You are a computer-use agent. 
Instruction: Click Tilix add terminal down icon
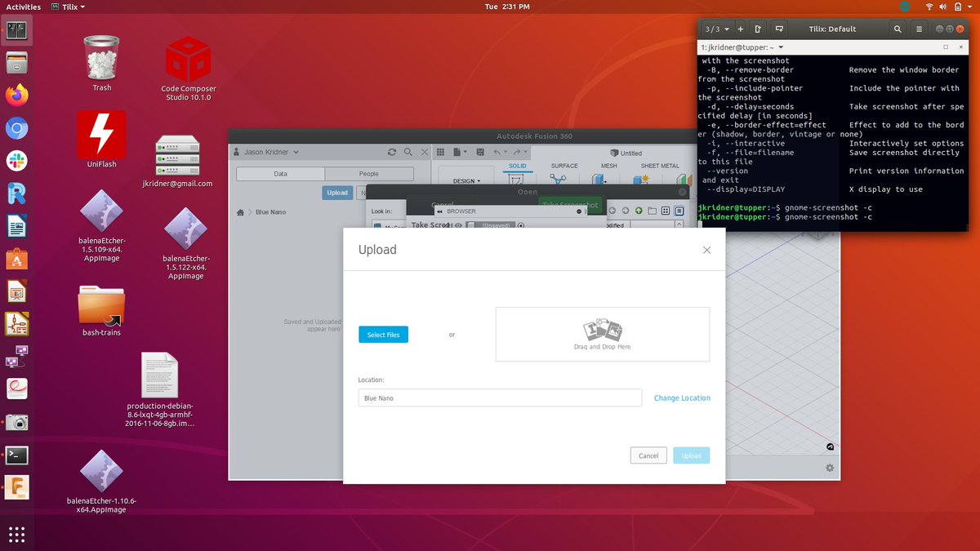point(779,29)
